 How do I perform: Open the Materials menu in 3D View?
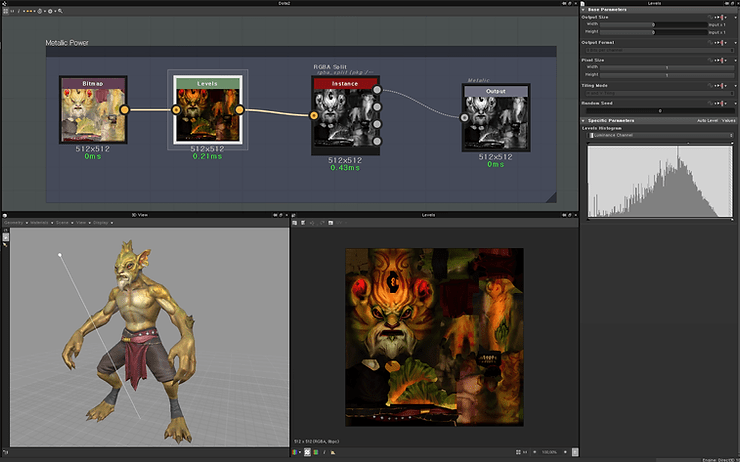39,223
